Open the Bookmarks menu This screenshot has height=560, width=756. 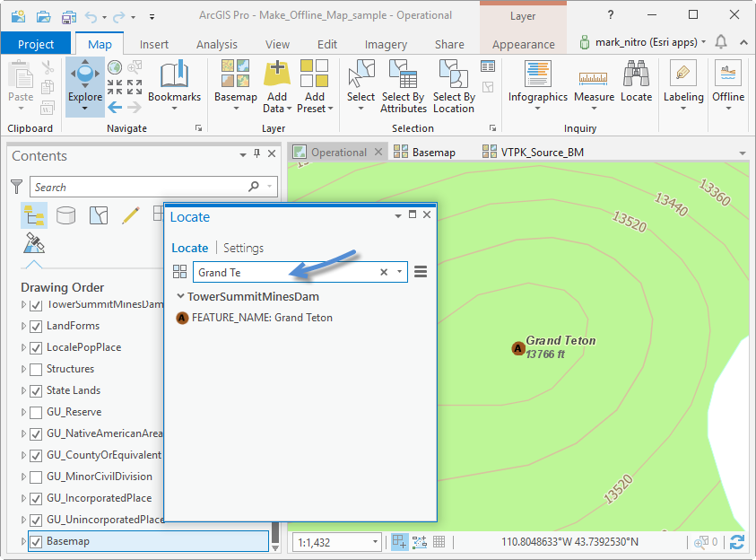click(x=174, y=86)
